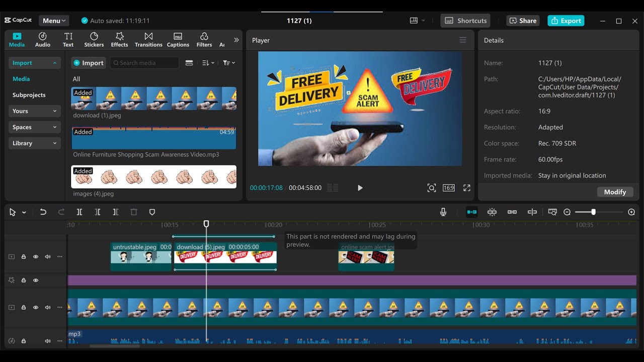The height and width of the screenshot is (362, 644).
Task: Select Media in the sidebar
Action: coord(21,79)
